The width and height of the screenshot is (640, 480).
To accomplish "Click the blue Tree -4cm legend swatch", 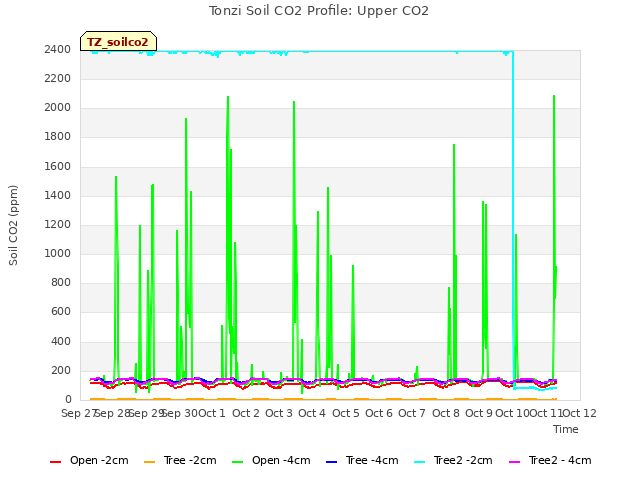I will click(331, 462).
